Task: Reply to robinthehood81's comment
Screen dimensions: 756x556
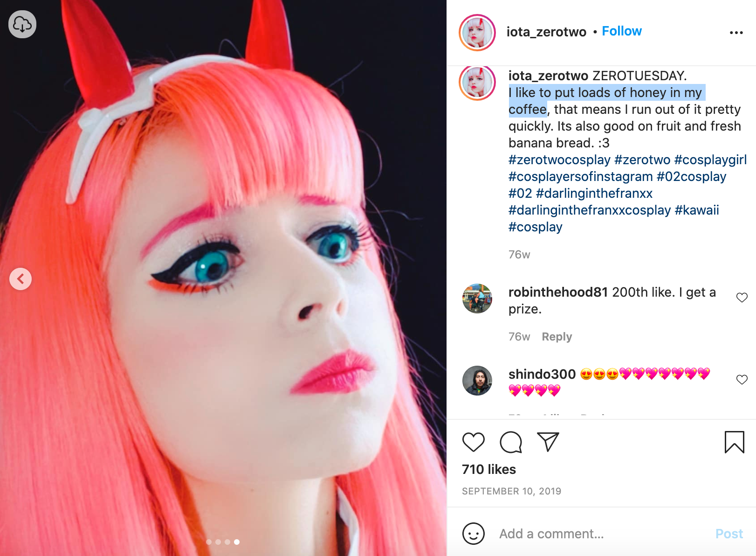Action: pos(557,337)
